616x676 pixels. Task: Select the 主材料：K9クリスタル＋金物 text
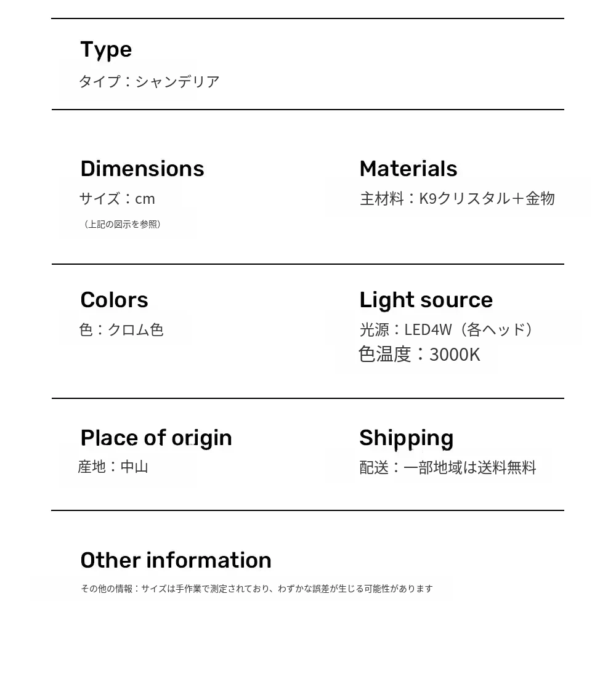click(x=457, y=198)
